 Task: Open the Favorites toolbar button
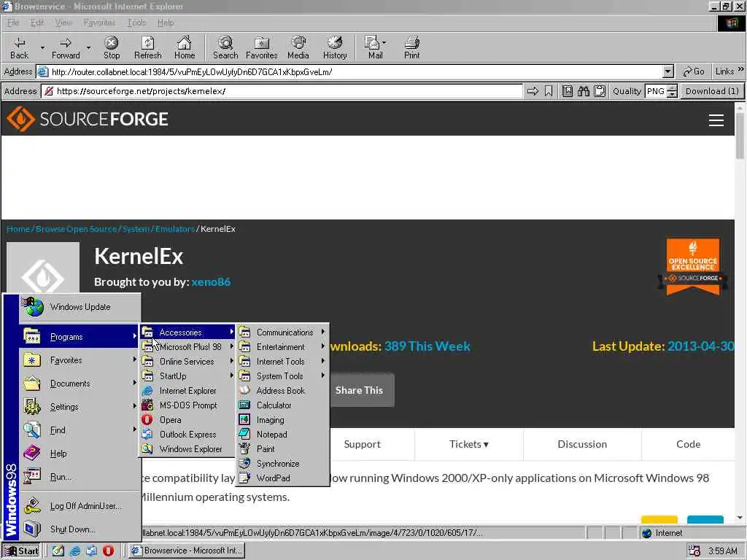tap(262, 47)
